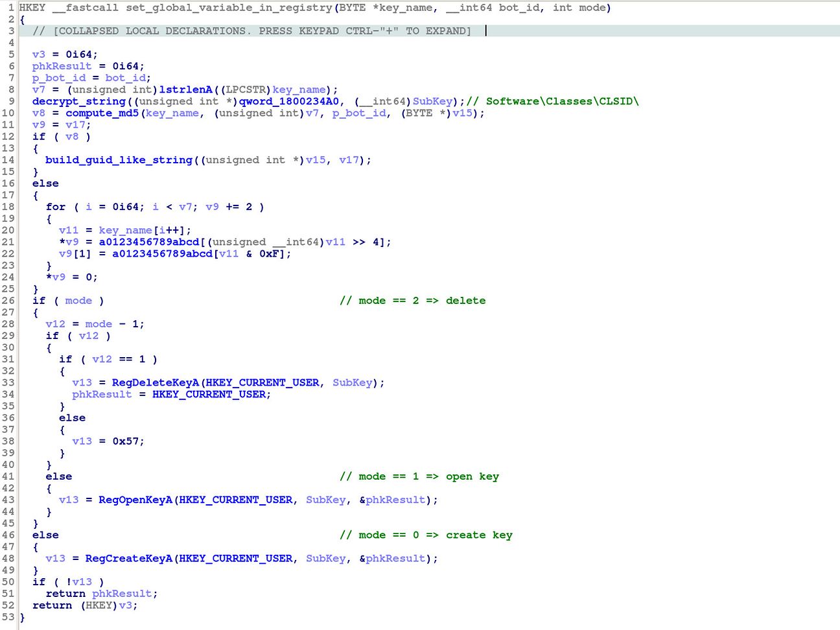The image size is (840, 630).
Task: Click the "mode == 2 => delete" comment
Action: tap(412, 301)
